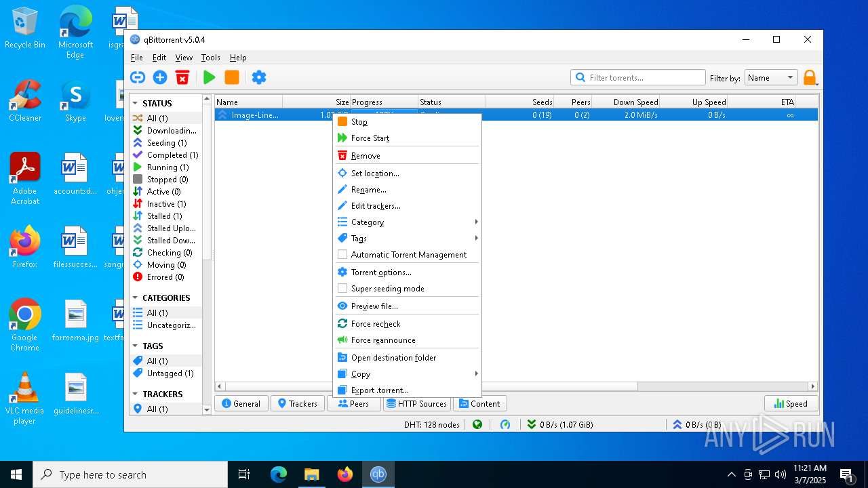Select Open destination folder entry
This screenshot has width=868, height=488.
[x=407, y=358]
